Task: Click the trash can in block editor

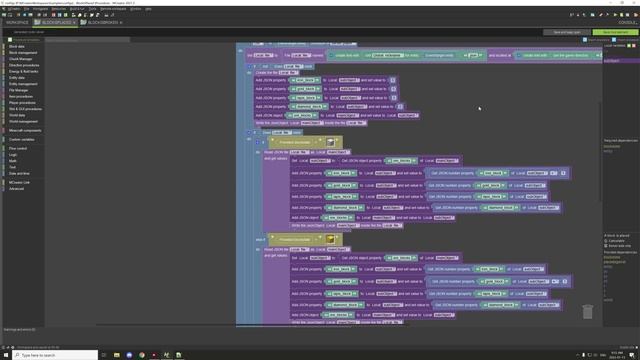Action: click(587, 312)
